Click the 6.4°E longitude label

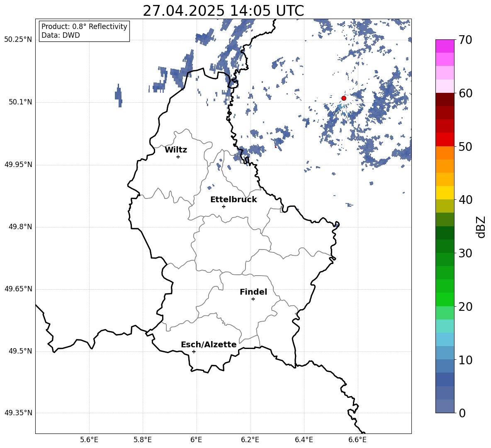coord(304,440)
